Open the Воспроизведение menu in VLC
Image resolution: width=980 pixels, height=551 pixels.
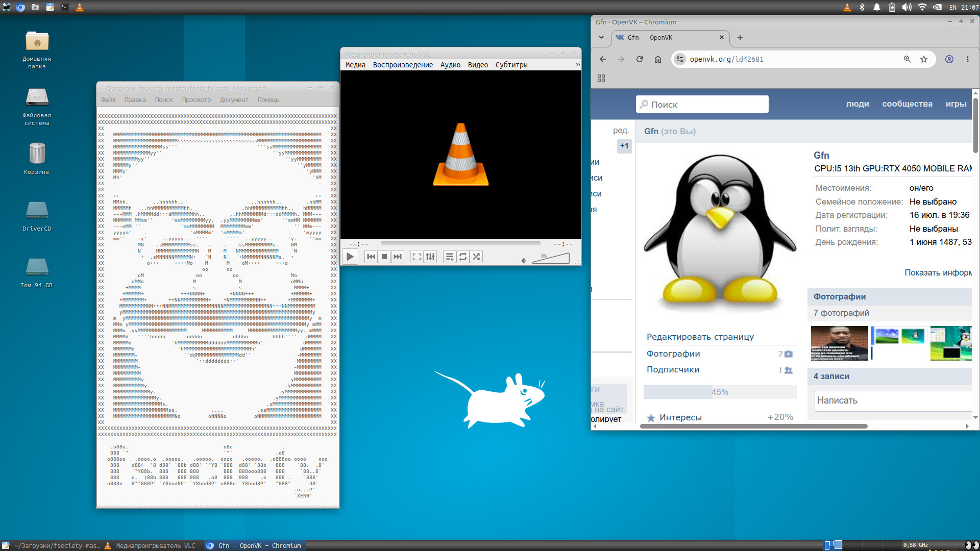tap(403, 65)
